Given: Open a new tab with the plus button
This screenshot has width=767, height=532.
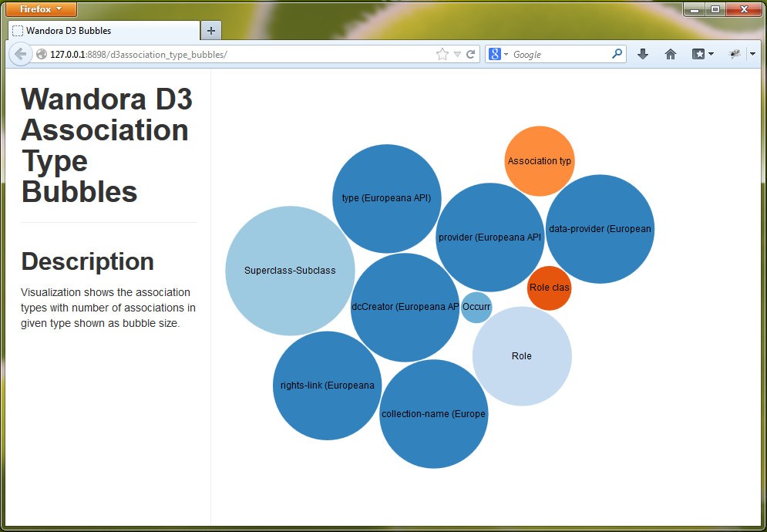Looking at the screenshot, I should (x=210, y=31).
